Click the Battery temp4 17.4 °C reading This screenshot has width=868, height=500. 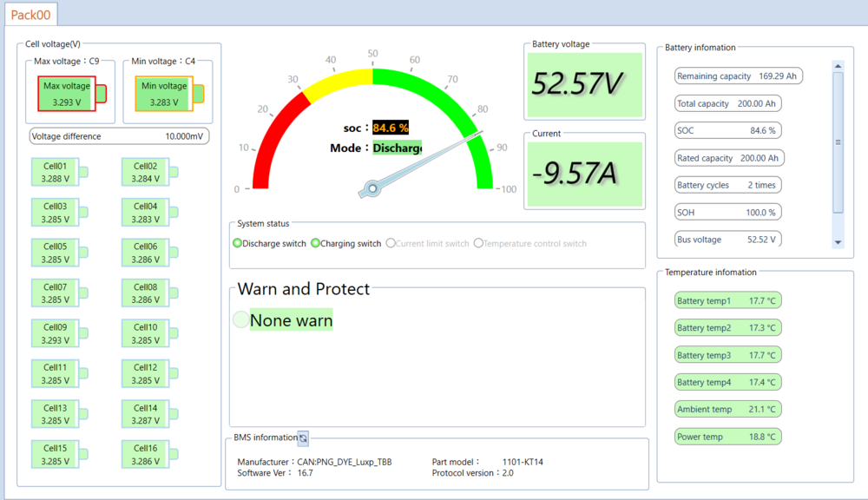point(728,382)
